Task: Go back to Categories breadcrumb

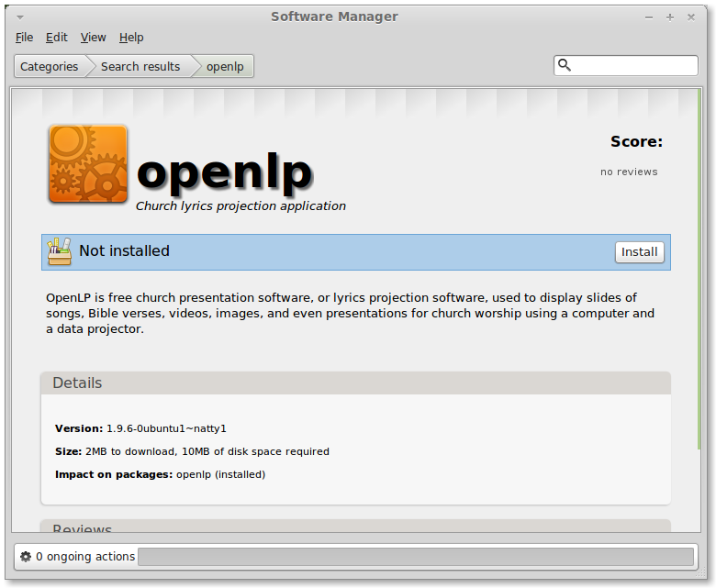Action: 50,67
